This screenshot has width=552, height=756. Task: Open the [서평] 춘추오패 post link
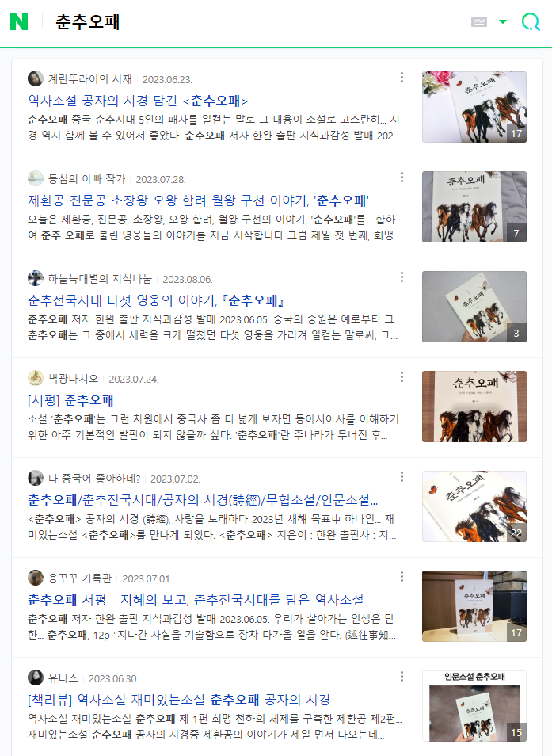(x=70, y=400)
